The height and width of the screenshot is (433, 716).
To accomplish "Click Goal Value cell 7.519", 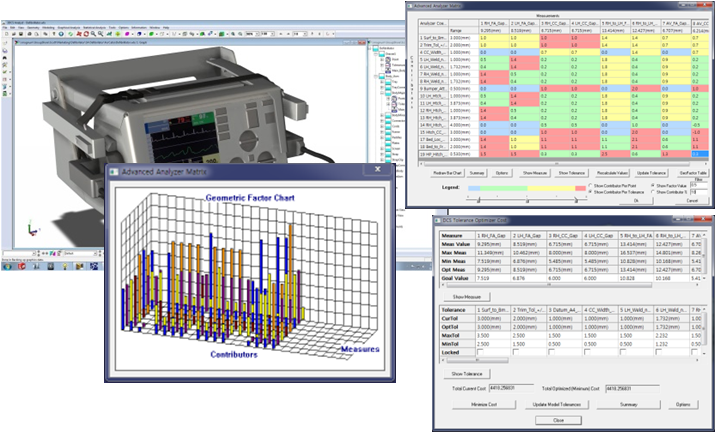I will tap(491, 278).
